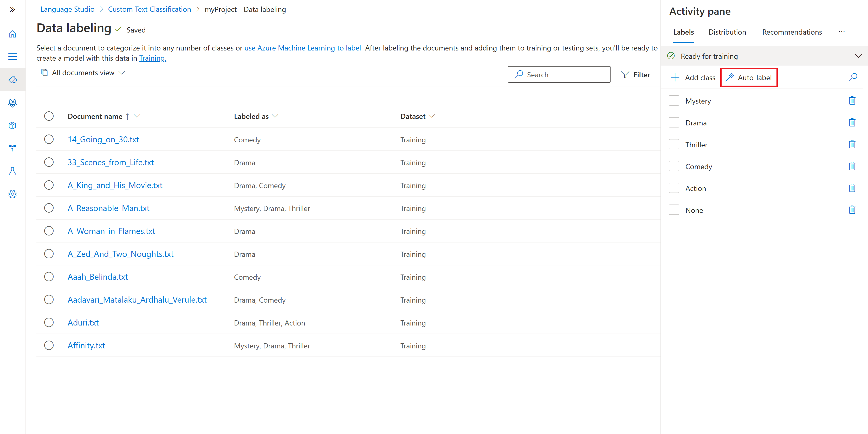Select radio button for Aduri.txt row
The height and width of the screenshot is (434, 868).
[49, 322]
